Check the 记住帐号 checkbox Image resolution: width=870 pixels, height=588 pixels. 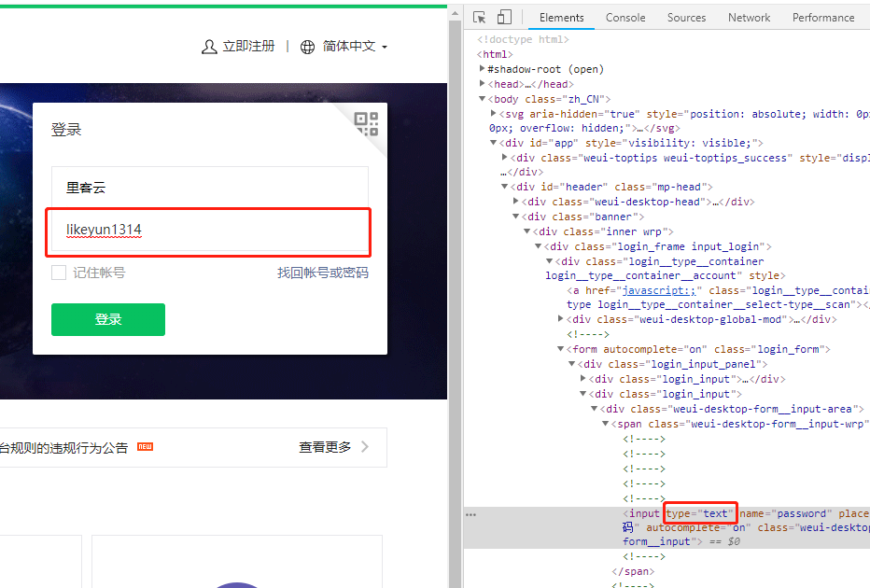(59, 273)
